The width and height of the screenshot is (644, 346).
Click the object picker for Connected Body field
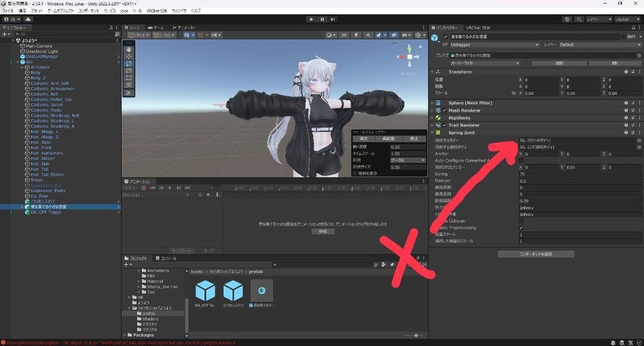pyautogui.click(x=639, y=140)
